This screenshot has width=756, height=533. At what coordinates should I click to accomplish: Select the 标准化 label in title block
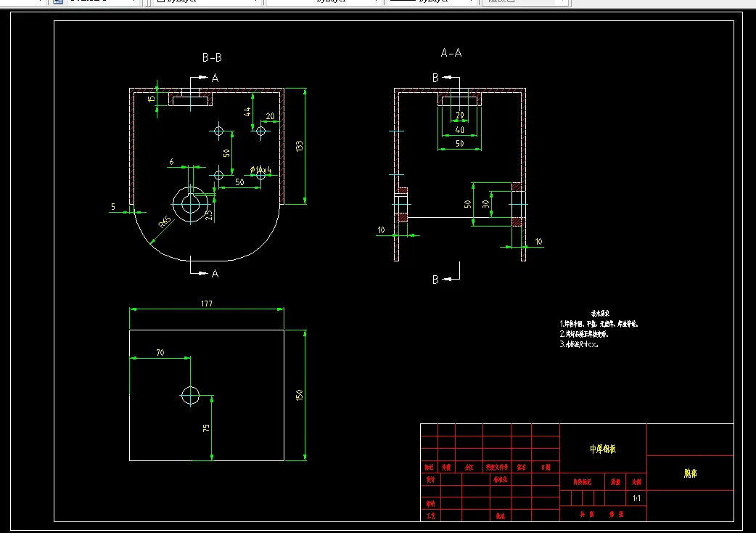(x=501, y=480)
